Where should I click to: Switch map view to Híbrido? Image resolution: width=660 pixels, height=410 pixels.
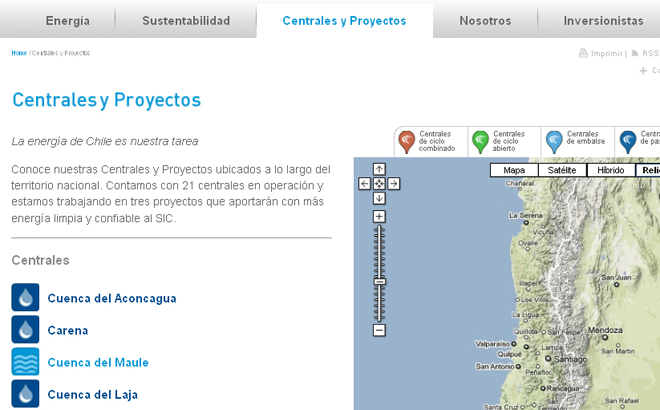611,170
